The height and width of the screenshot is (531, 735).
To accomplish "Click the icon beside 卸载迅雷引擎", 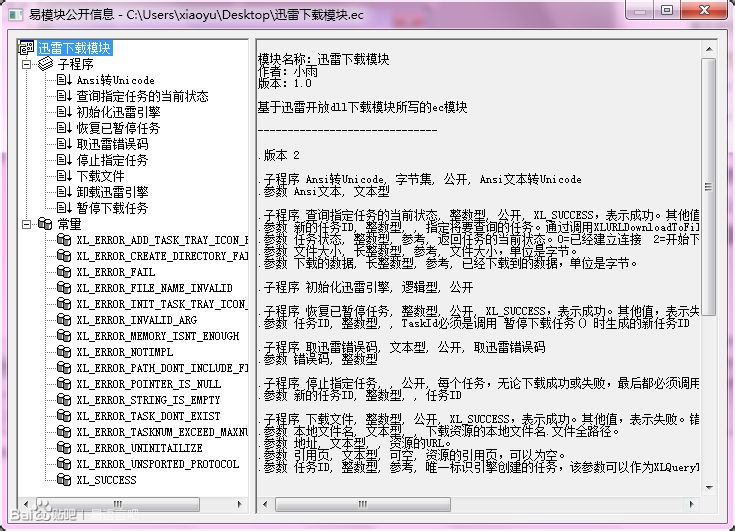I will point(64,191).
